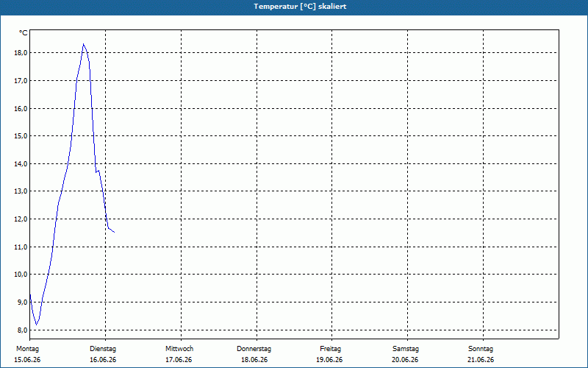Click the date 21.06.26
The image size is (588, 368).
tap(481, 360)
